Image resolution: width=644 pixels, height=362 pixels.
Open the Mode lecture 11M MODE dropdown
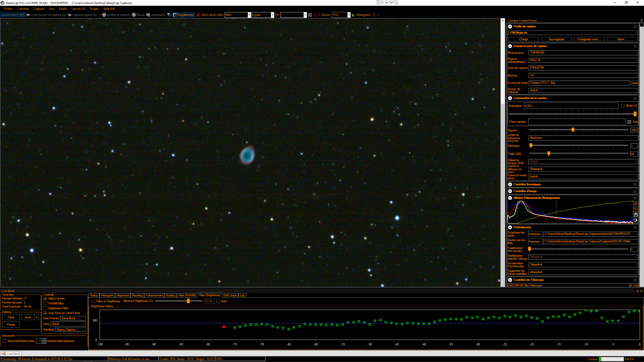point(583,53)
